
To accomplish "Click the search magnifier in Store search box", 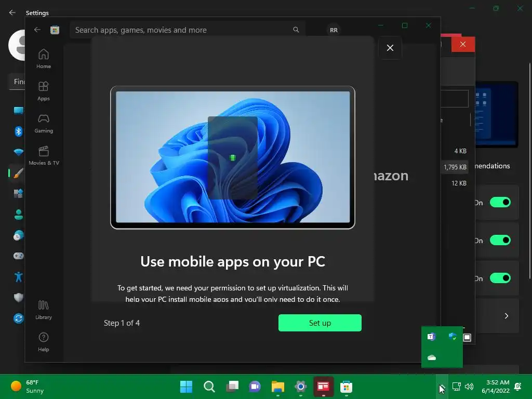I will coord(296,30).
